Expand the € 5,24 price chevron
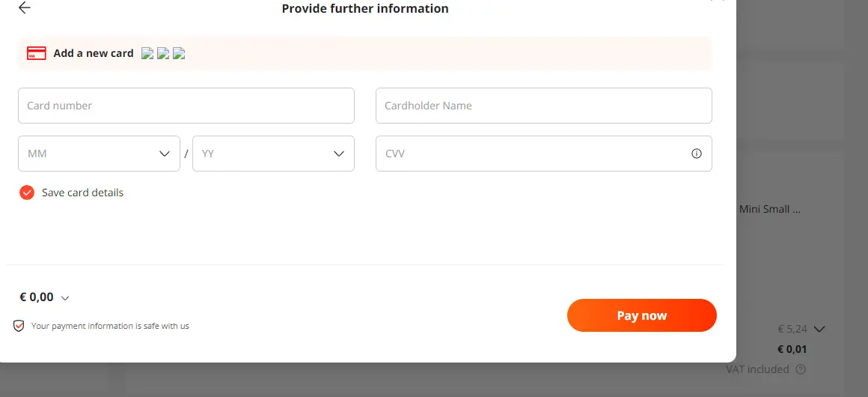868x397 pixels. (x=820, y=329)
